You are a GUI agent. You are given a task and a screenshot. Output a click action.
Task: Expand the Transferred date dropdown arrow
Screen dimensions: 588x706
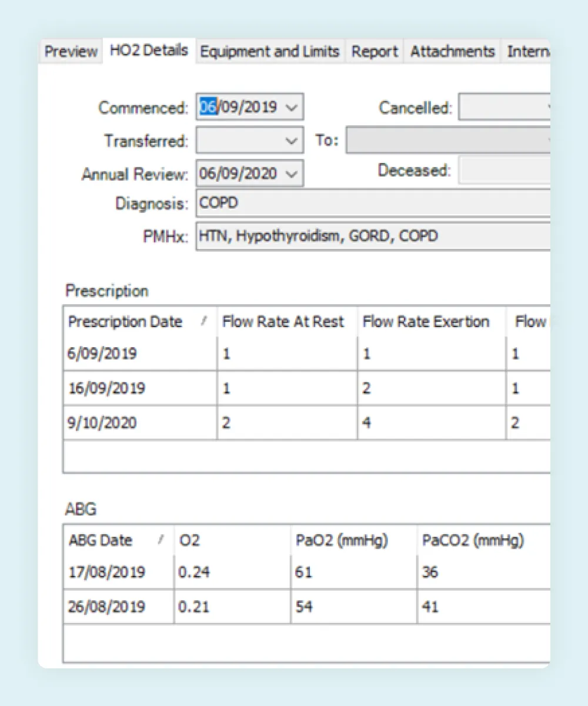pos(292,141)
